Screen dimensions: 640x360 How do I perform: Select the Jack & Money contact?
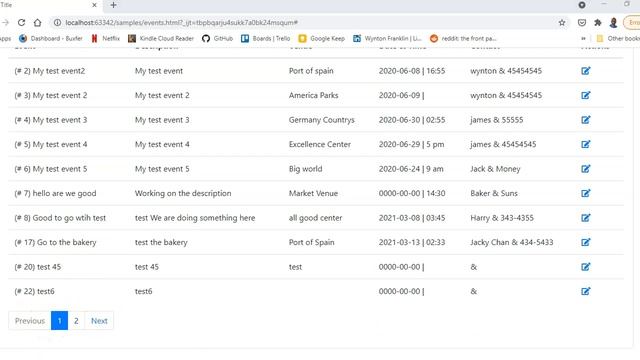(495, 169)
